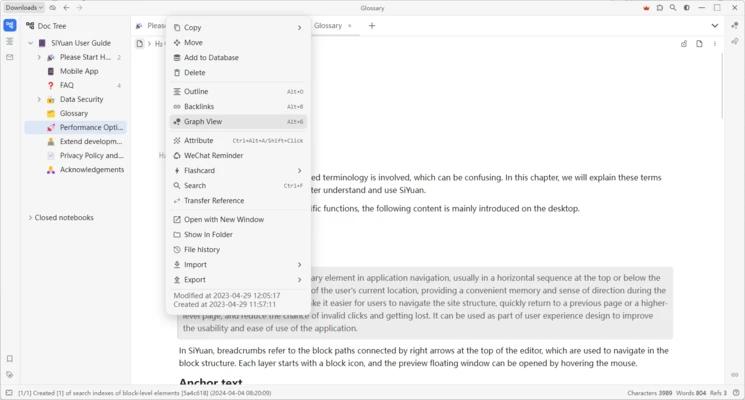Open Privacy Policy and... document
This screenshot has height=400, width=745.
click(91, 155)
